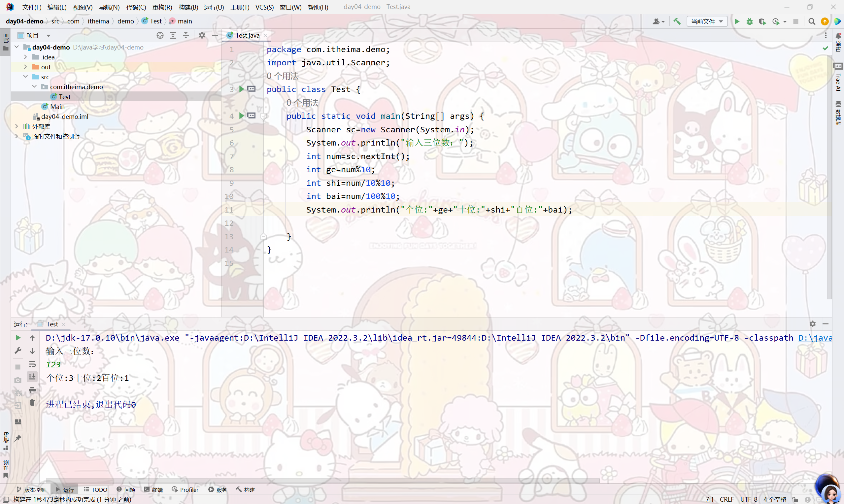Open run panel wrench settings icon
Screen dimensions: 844x504
pyautogui.click(x=18, y=350)
